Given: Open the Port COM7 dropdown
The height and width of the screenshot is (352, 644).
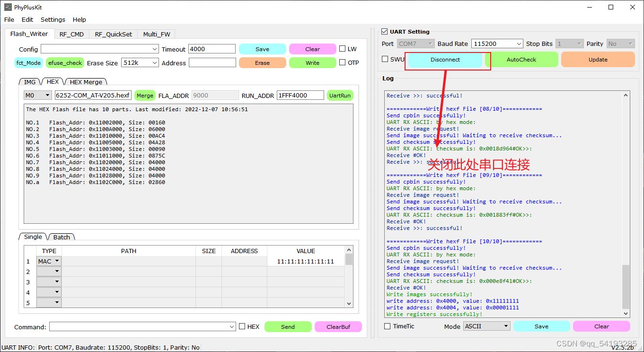Looking at the screenshot, I should [415, 44].
